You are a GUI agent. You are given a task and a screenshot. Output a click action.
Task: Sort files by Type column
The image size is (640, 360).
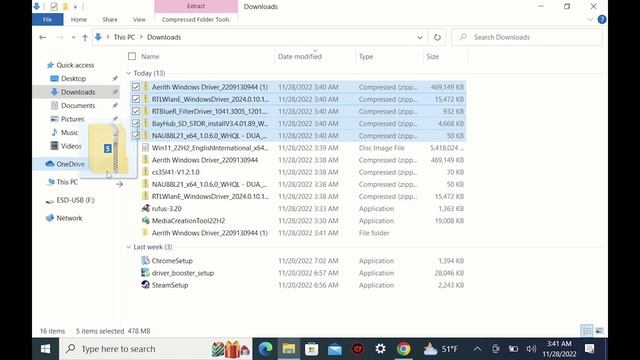(366, 57)
